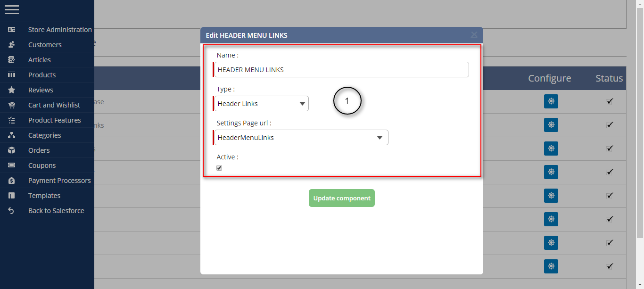Open the top Configure gear icon

click(551, 101)
